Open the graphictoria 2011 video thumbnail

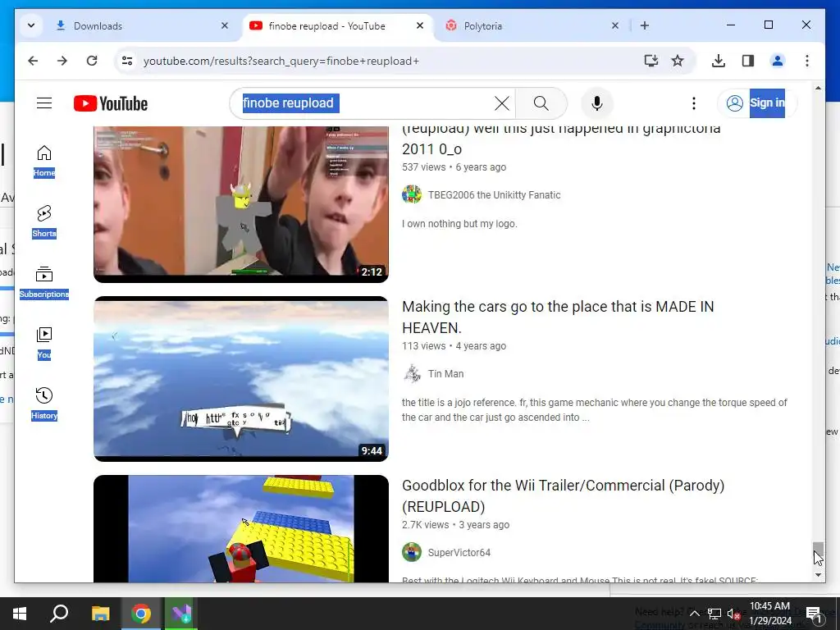coord(241,204)
